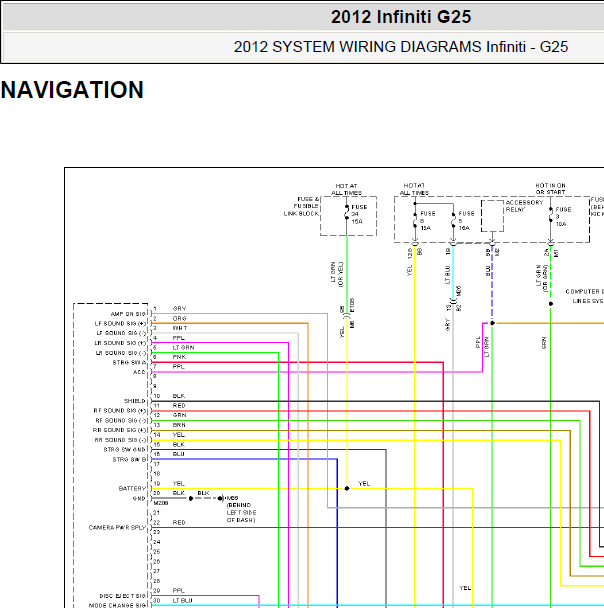The width and height of the screenshot is (604, 608).
Task: Click the 'PNK' wire color at pin 6
Action: tap(179, 357)
